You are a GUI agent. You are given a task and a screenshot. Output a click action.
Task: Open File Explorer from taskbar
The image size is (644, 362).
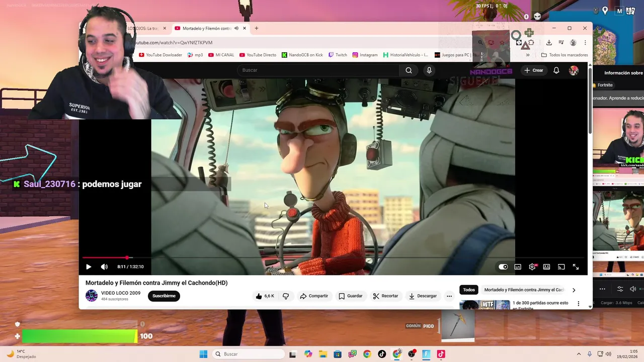(323, 354)
